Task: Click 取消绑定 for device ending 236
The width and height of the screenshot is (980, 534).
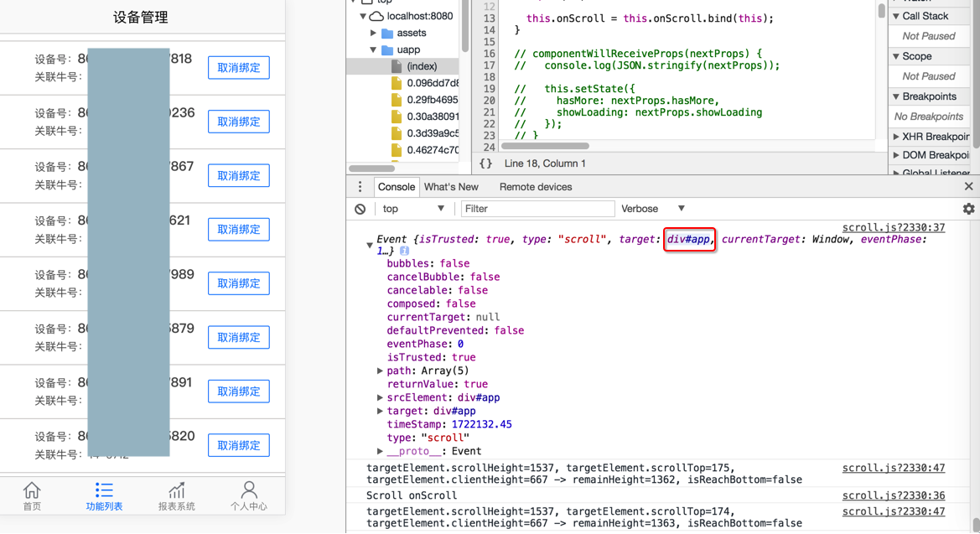Action: pyautogui.click(x=239, y=122)
